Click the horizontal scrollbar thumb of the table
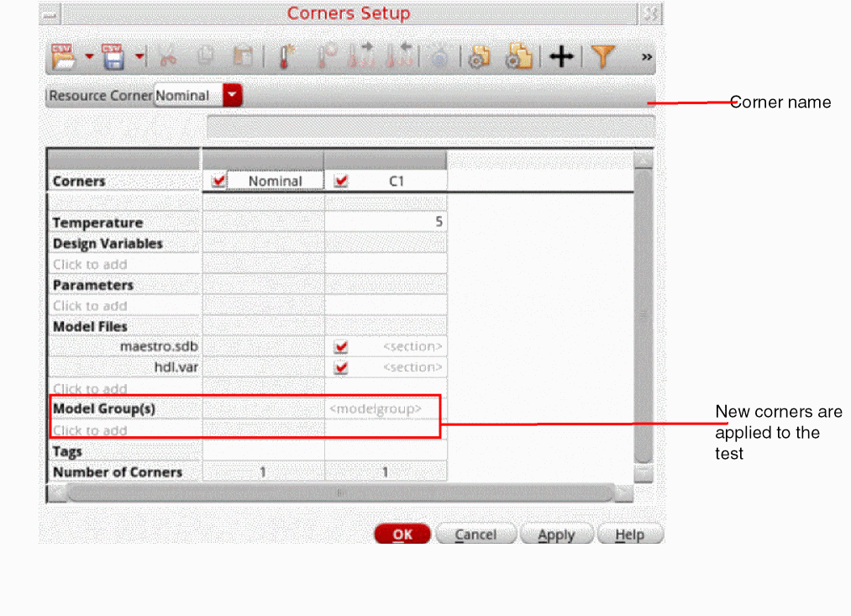The image size is (851, 616). pyautogui.click(x=340, y=492)
